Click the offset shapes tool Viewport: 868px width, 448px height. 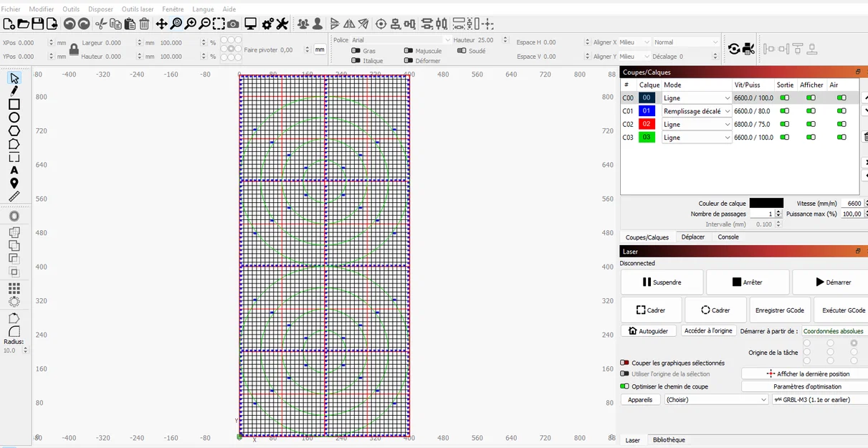click(x=14, y=216)
